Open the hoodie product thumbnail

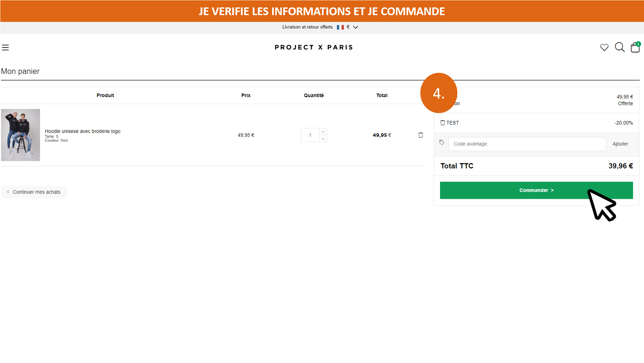(x=21, y=135)
